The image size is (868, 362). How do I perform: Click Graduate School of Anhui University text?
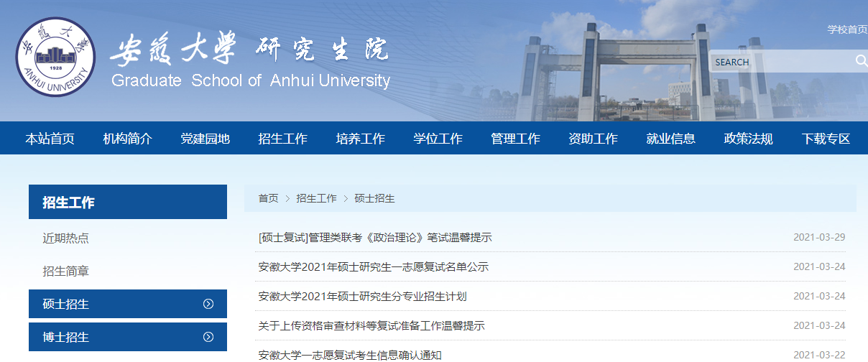pos(251,80)
